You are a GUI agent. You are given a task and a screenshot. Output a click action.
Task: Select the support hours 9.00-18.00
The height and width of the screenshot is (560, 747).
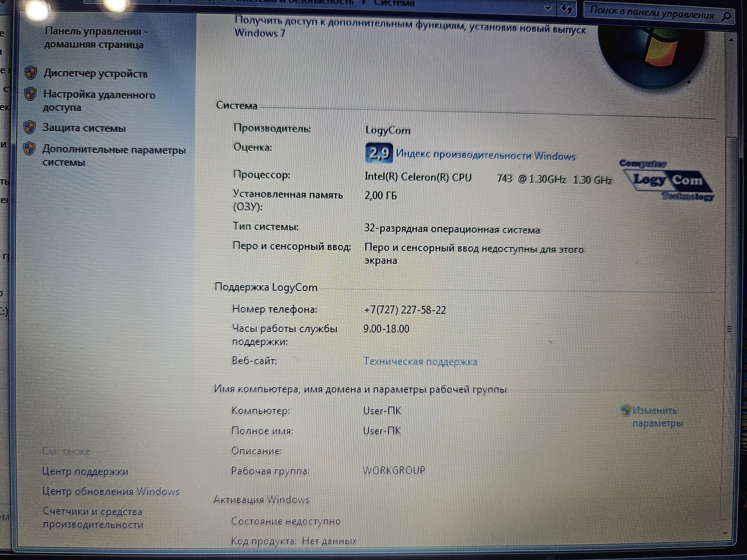tap(386, 329)
